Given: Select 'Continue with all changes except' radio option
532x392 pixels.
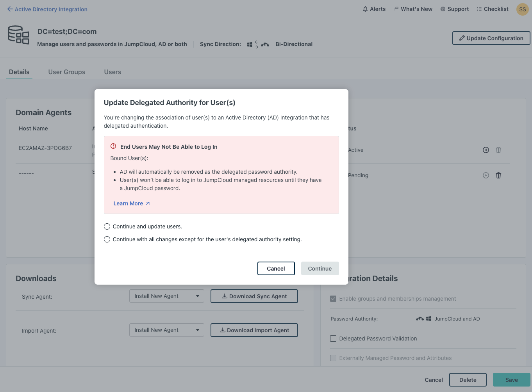Looking at the screenshot, I should 107,239.
